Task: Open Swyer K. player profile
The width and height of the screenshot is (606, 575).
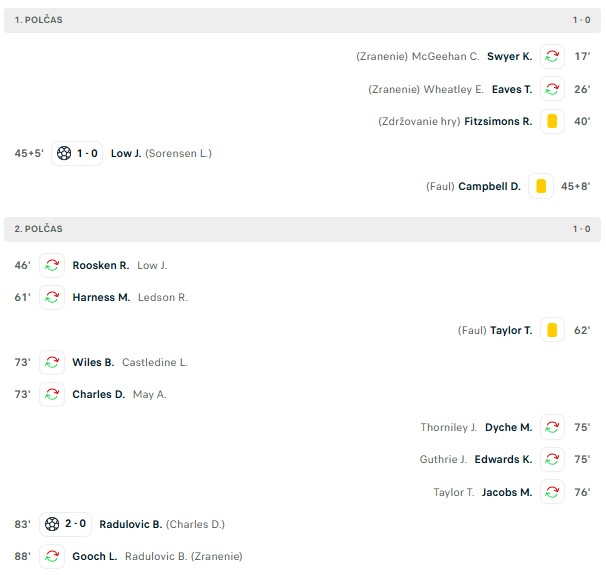Action: click(x=509, y=57)
